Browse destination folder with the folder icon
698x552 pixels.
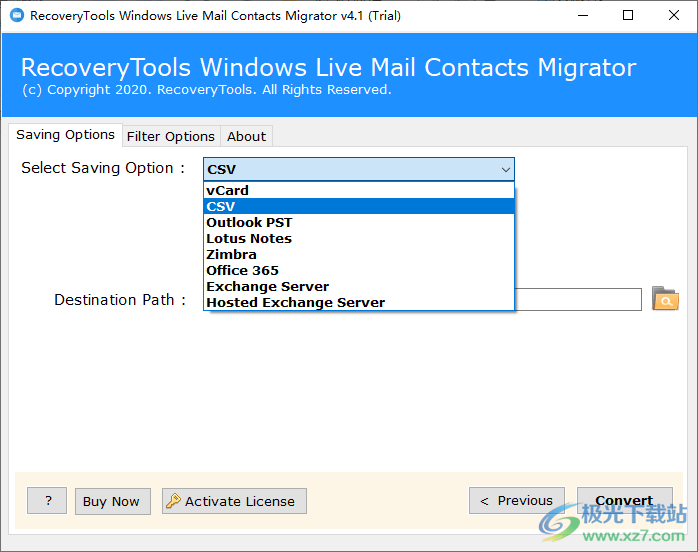[665, 299]
